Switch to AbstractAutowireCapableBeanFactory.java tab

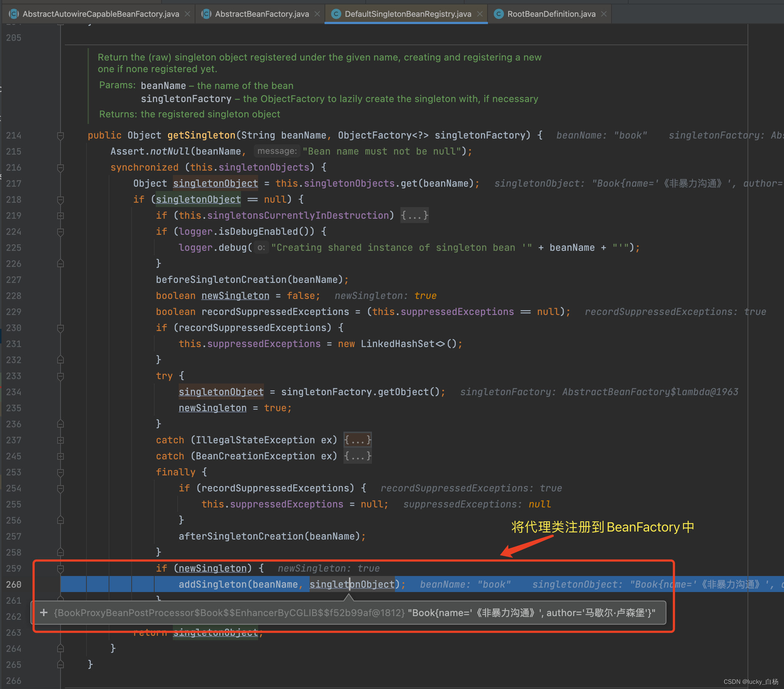[101, 14]
